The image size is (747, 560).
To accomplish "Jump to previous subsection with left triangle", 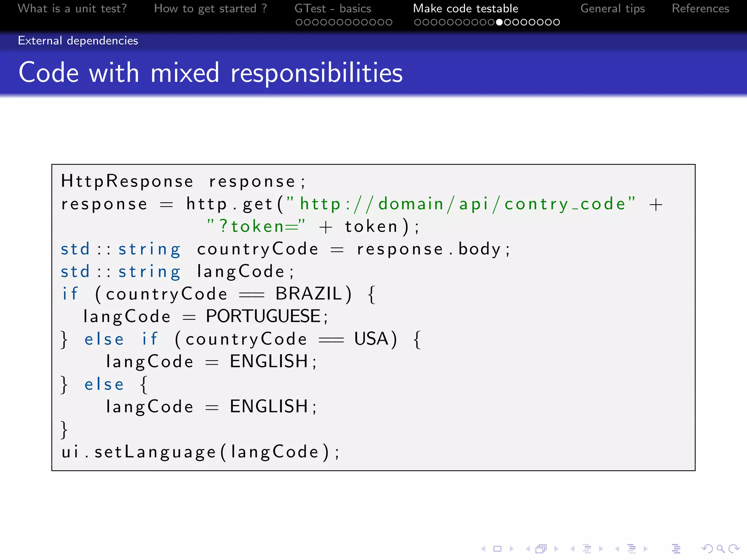I will (x=572, y=549).
